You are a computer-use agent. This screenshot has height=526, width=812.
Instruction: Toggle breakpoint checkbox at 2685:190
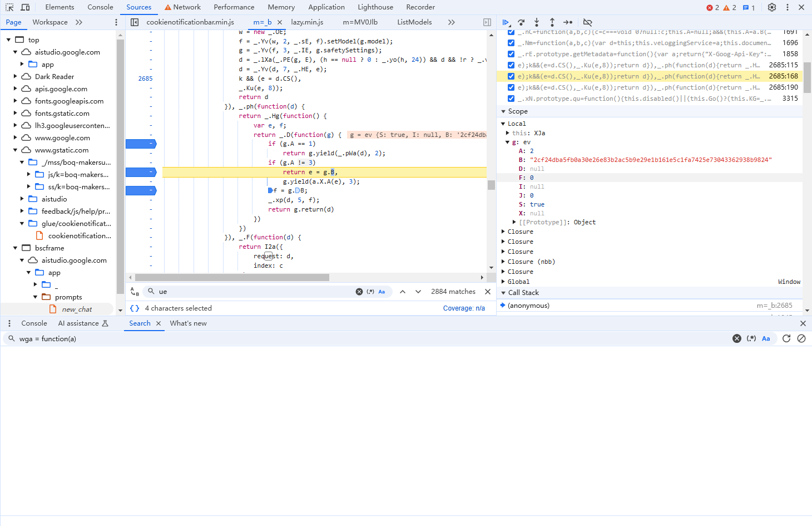coord(511,87)
